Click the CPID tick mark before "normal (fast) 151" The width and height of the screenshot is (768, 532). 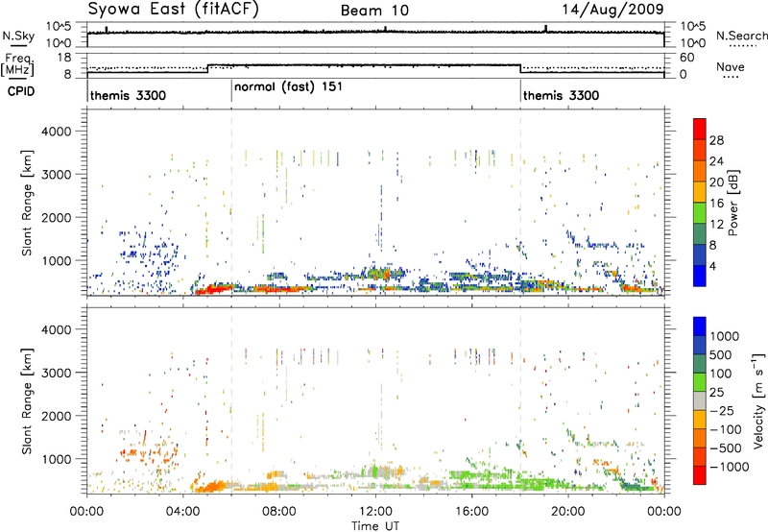point(231,92)
